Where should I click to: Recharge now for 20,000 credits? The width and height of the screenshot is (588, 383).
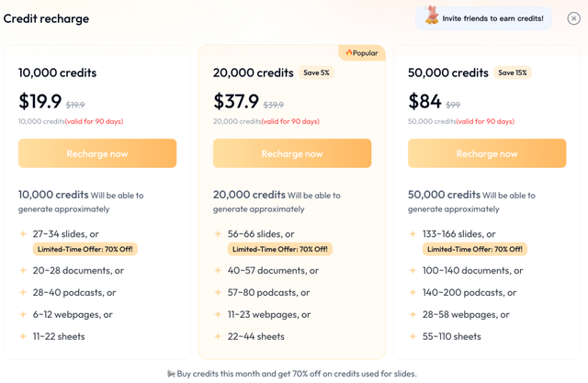pos(292,153)
